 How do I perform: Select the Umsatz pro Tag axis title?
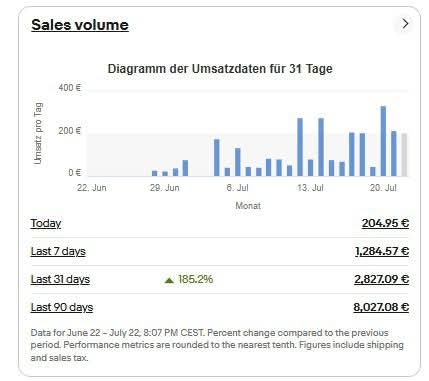click(x=38, y=133)
